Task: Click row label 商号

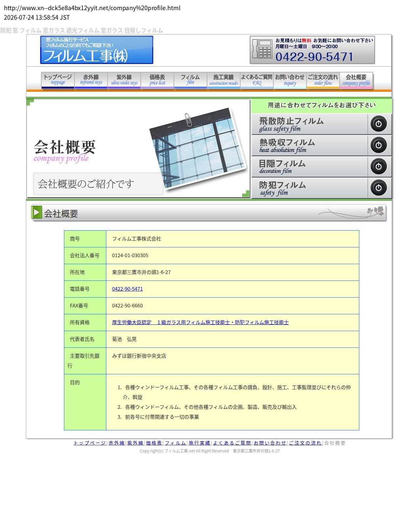Action: tap(75, 239)
